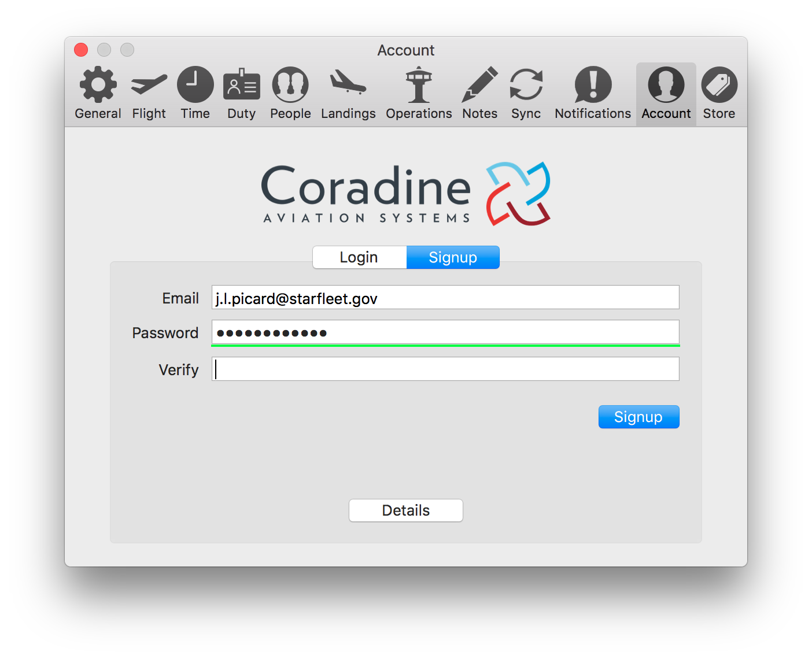Viewport: 812px width, 659px height.
Task: Open the Flight preferences airplane icon
Action: click(149, 84)
